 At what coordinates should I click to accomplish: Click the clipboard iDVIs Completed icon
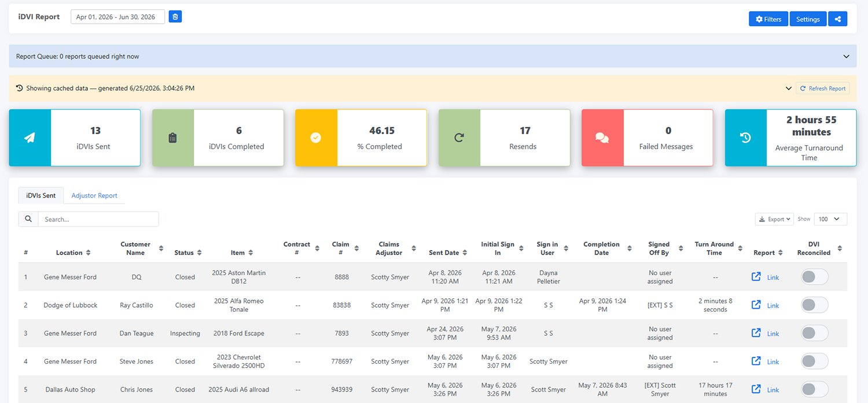(172, 138)
